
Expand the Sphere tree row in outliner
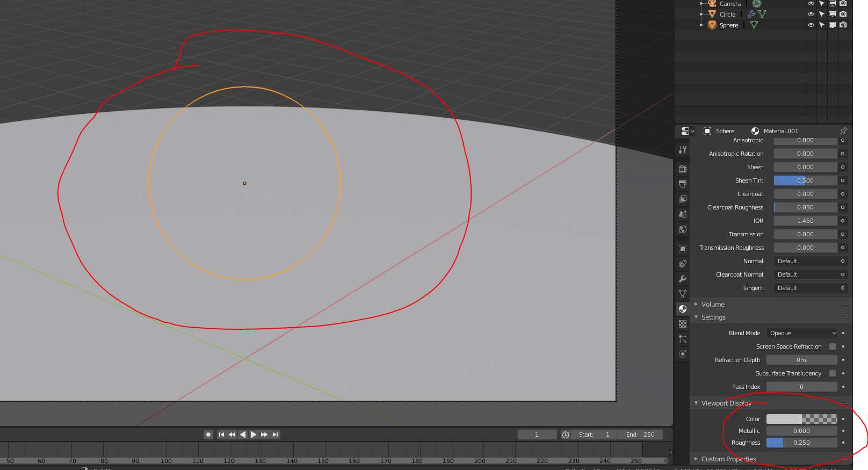click(x=701, y=25)
